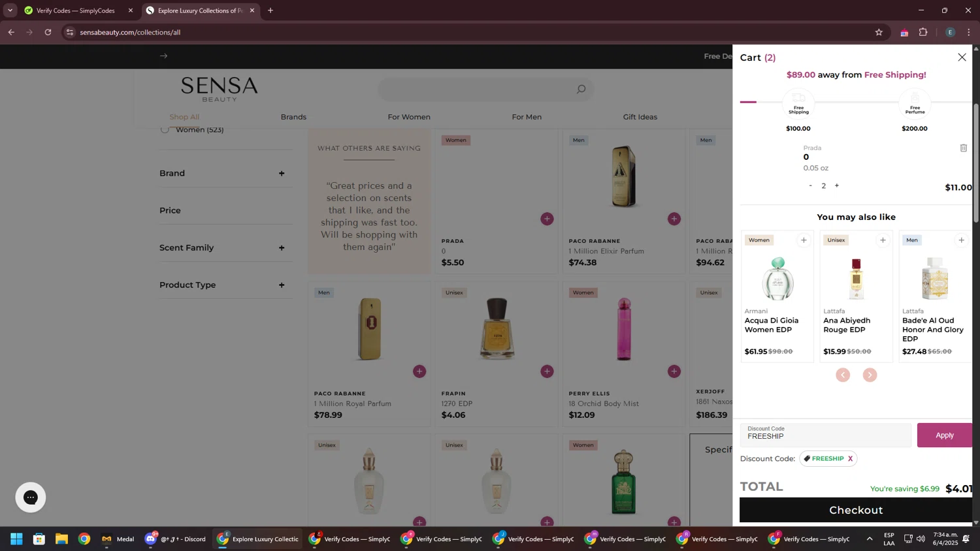This screenshot has width=980, height=551.
Task: Open the Bade'e Al Oud product link
Action: click(x=932, y=330)
